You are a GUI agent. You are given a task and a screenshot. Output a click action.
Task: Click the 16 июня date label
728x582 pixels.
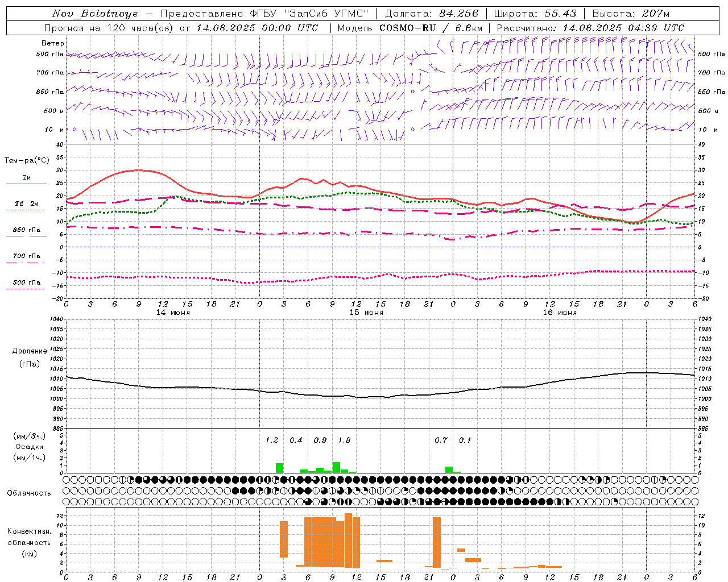560,313
